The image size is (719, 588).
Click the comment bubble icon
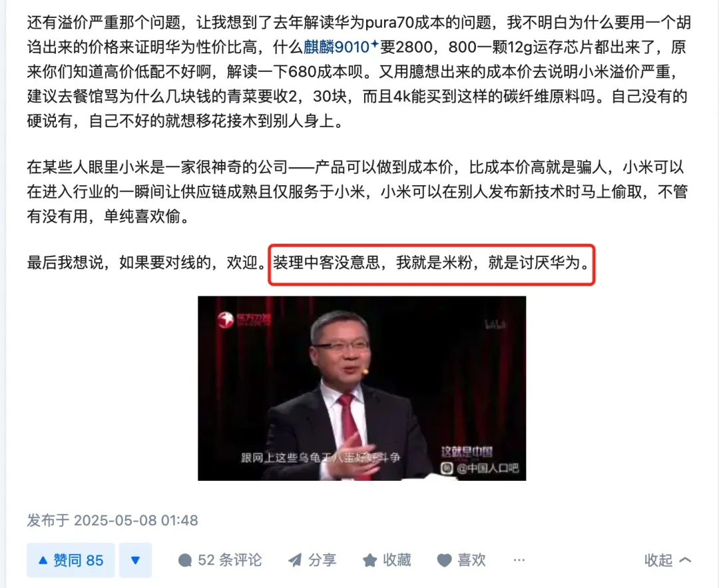click(185, 560)
